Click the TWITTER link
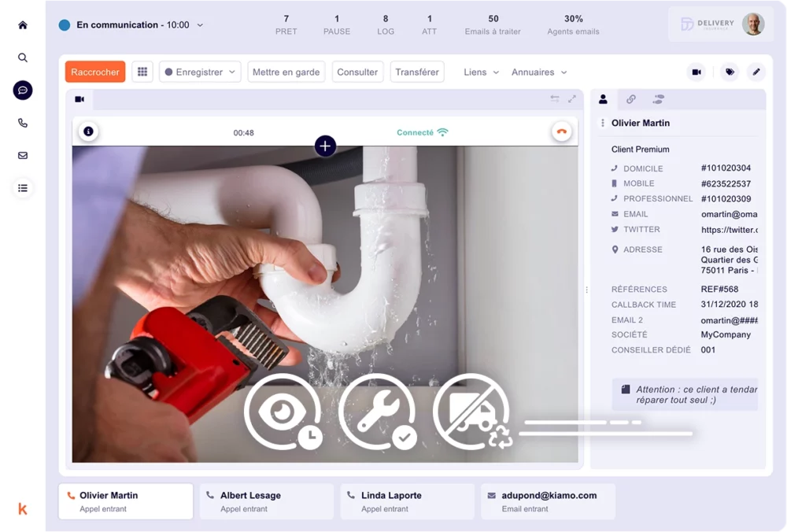 pyautogui.click(x=730, y=230)
